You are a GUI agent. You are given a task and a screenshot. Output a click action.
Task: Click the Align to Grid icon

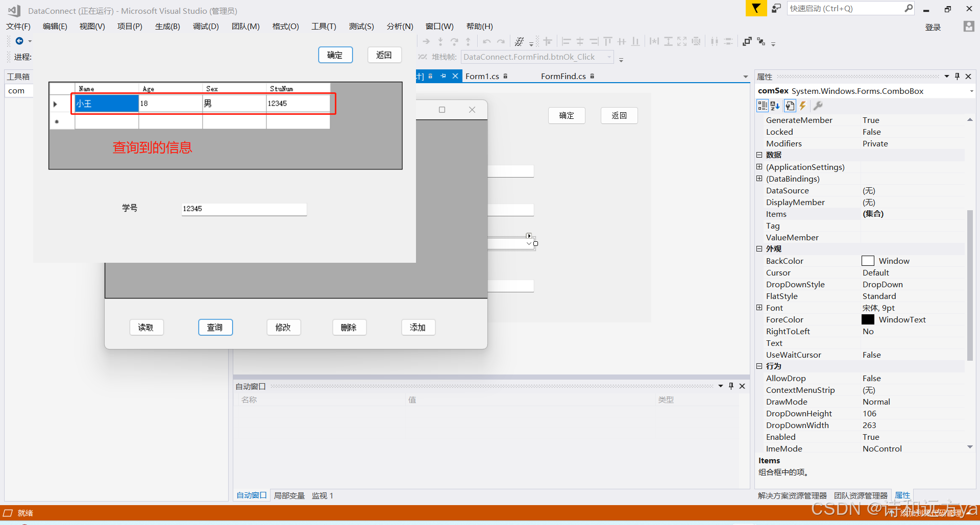point(548,41)
